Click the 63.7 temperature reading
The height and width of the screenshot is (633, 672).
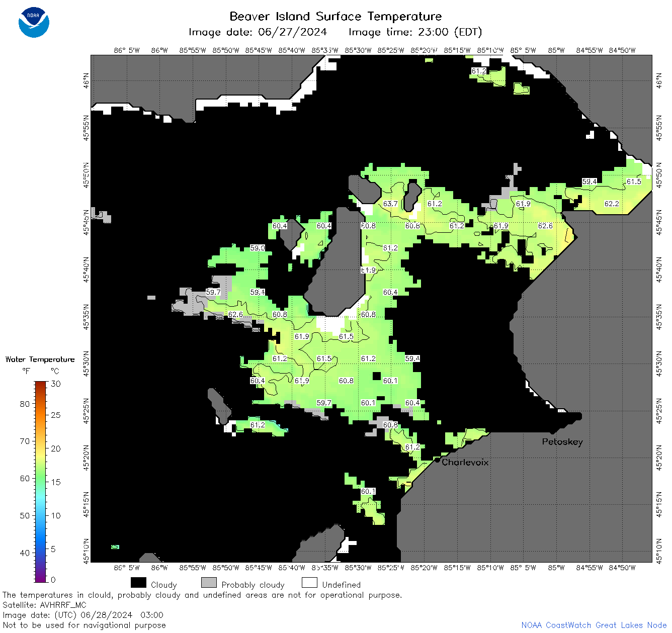(390, 204)
